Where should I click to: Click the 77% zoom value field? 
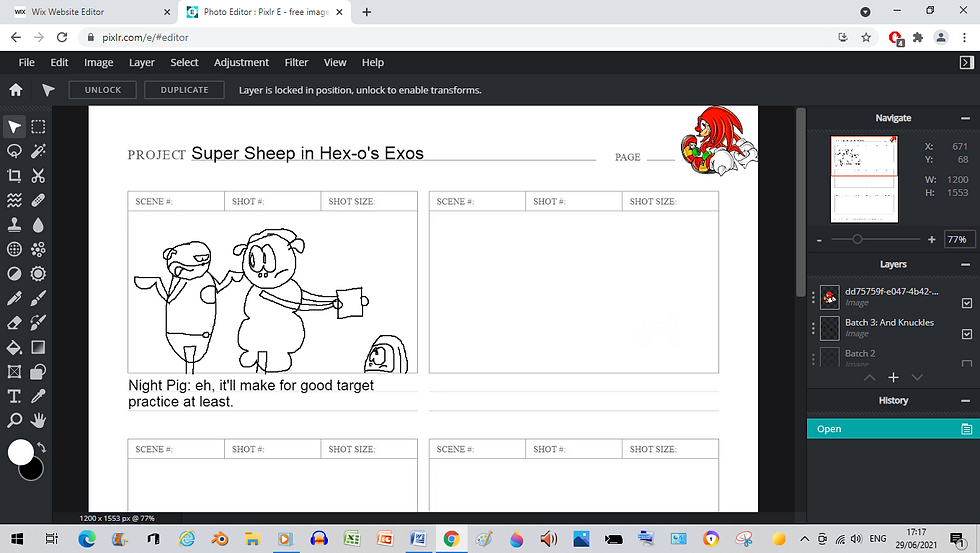tap(958, 239)
